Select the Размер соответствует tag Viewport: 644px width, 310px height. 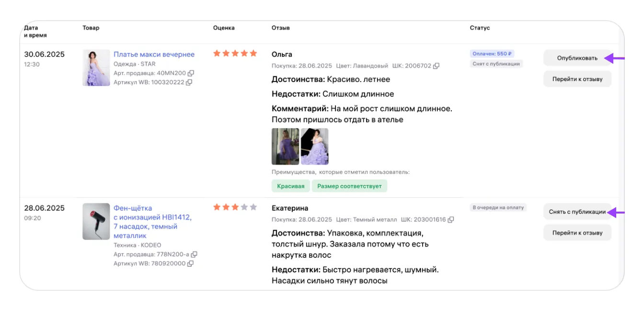(349, 186)
